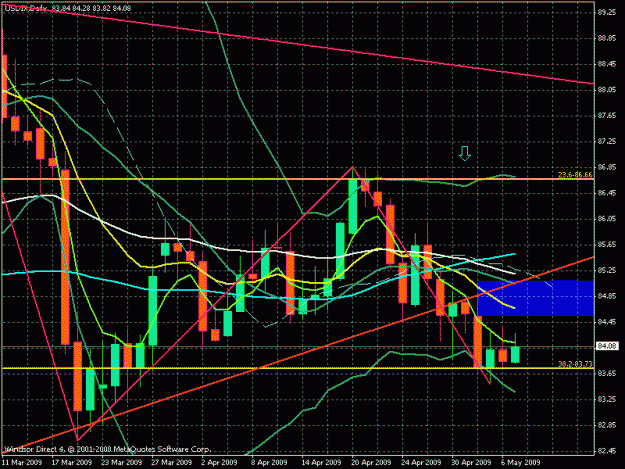Click the 88.45 price axis label
625x469 pixels.
(x=607, y=64)
